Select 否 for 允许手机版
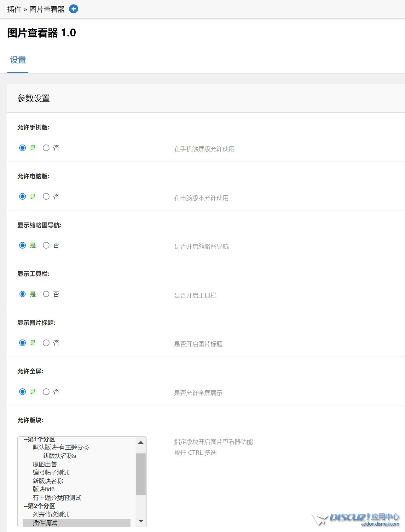The height and width of the screenshot is (532, 405). [x=46, y=148]
